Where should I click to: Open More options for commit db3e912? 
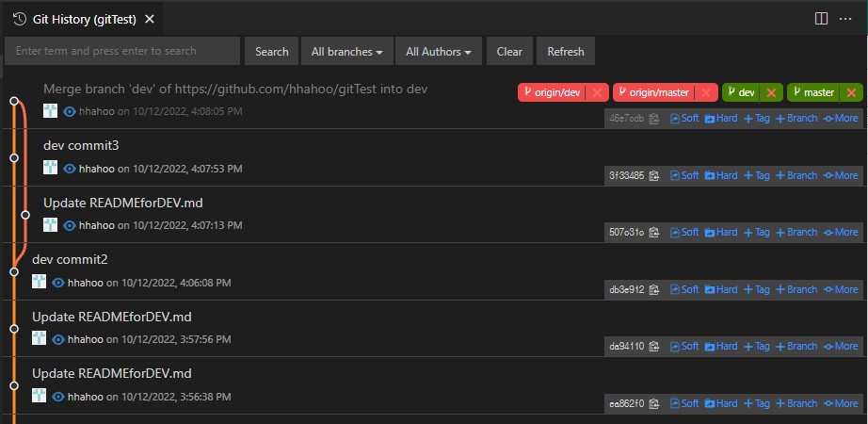click(x=841, y=289)
